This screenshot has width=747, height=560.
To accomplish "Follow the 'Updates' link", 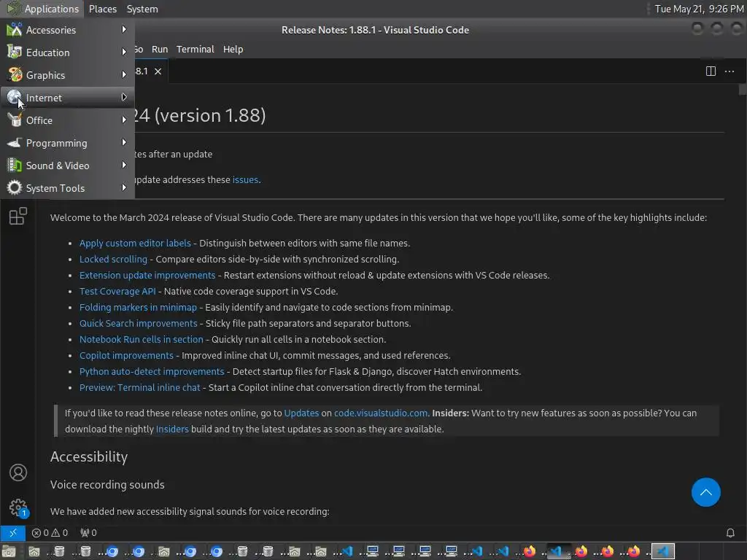I will (301, 413).
